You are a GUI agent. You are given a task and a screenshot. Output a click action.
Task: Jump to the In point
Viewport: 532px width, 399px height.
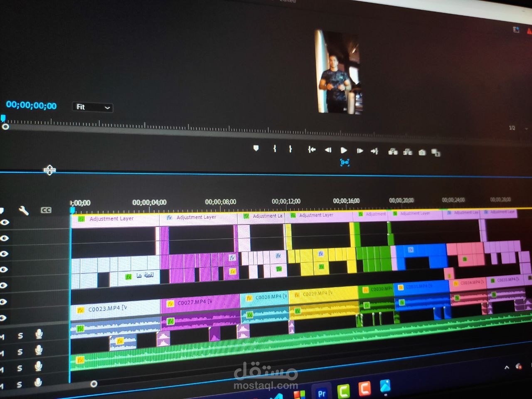coord(312,149)
